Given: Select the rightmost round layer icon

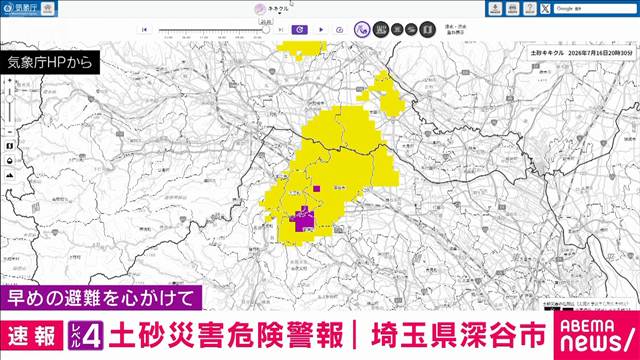Looking at the screenshot, I should [427, 29].
